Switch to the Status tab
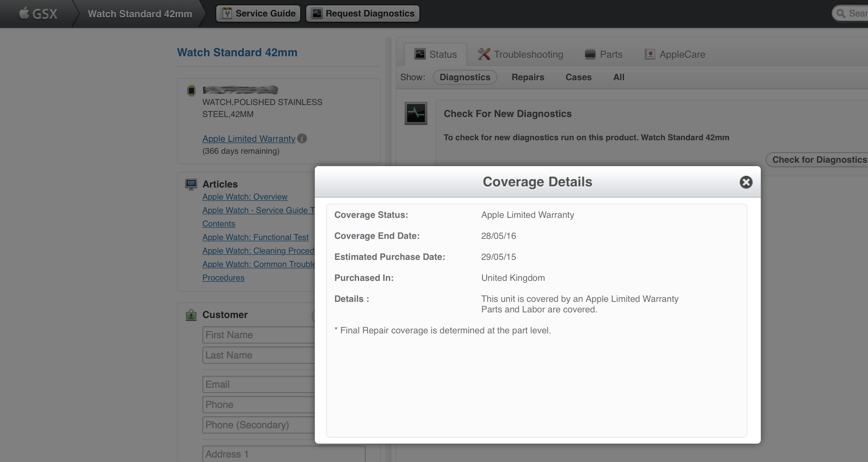This screenshot has width=868, height=462. 435,54
